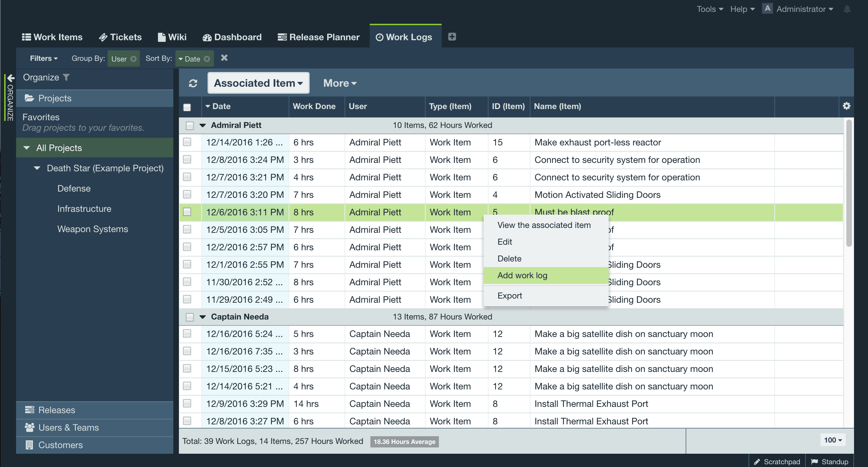
Task: Open the Scratchpad from the status bar
Action: click(777, 461)
